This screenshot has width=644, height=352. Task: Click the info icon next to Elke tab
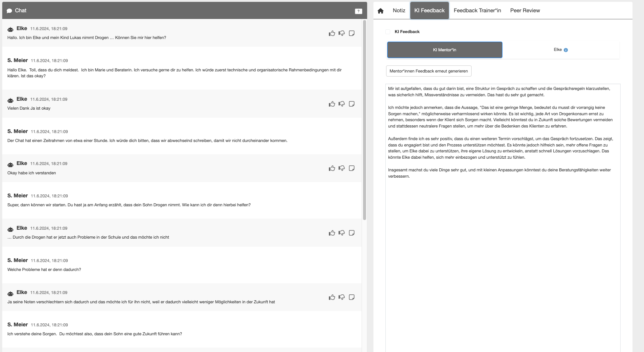(566, 50)
